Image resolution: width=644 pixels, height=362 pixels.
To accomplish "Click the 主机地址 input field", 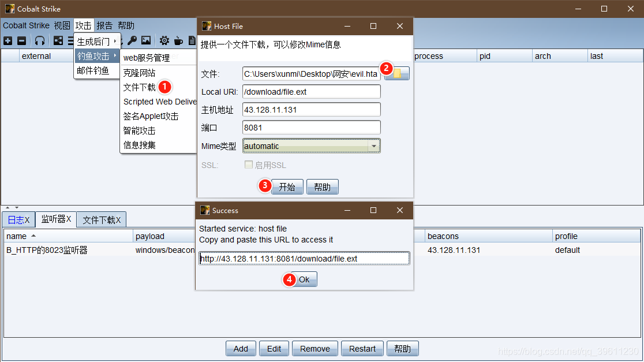I will point(311,110).
